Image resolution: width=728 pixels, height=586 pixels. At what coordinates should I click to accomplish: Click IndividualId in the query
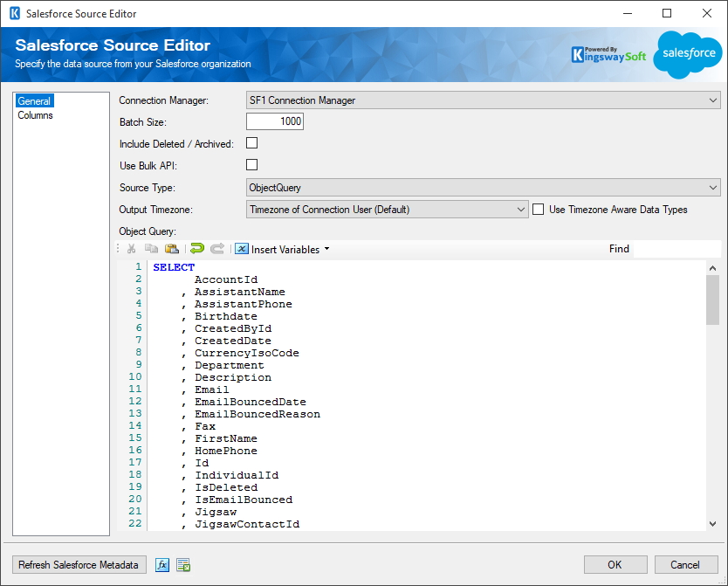pyautogui.click(x=237, y=475)
